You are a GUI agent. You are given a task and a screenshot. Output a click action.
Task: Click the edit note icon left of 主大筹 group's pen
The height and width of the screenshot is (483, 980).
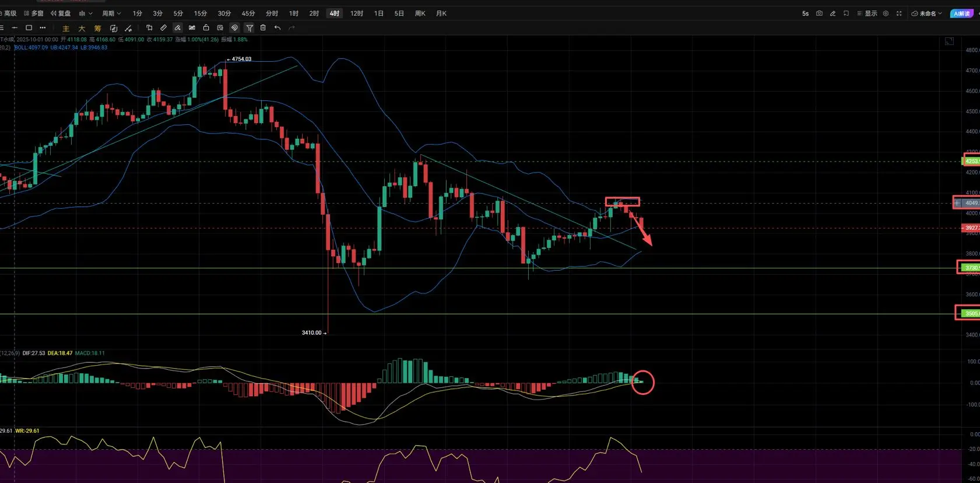point(114,28)
